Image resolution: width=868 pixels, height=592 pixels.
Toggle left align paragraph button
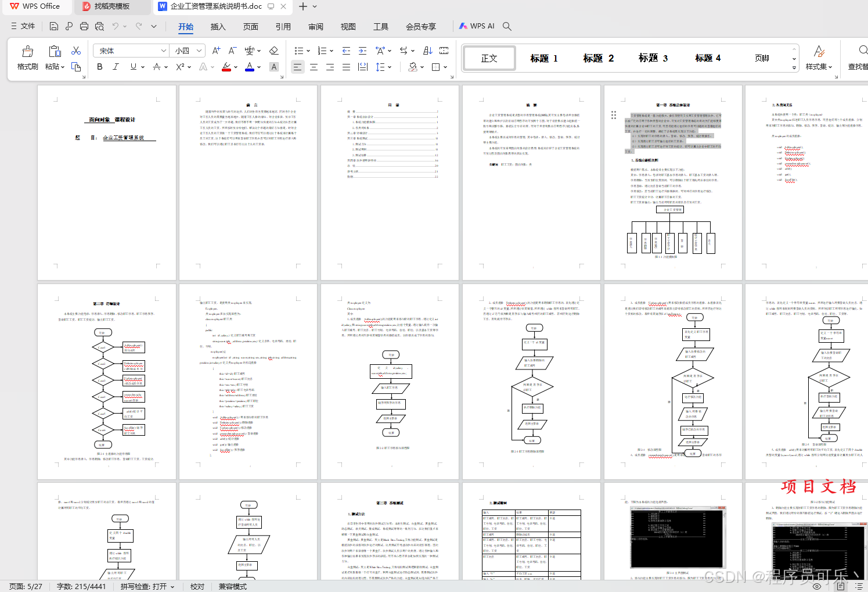(x=297, y=67)
